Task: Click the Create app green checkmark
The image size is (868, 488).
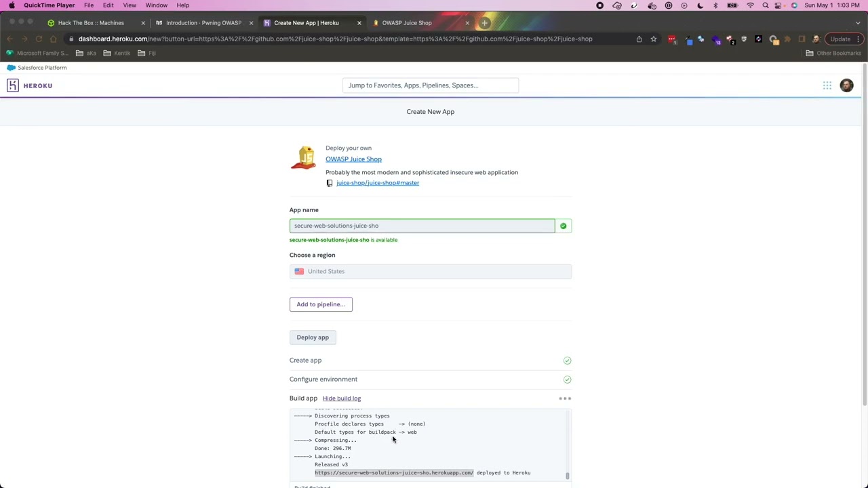Action: 567,361
